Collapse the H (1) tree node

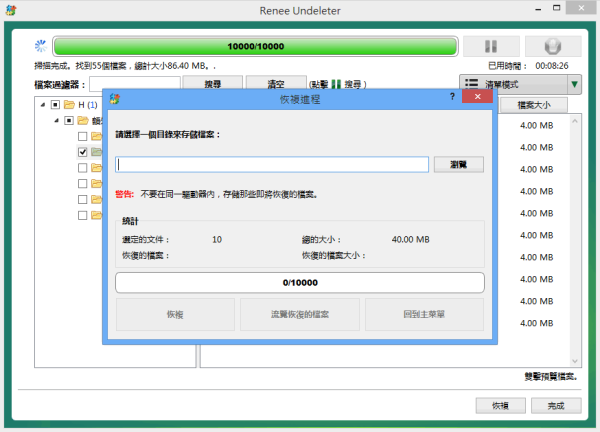(42, 104)
